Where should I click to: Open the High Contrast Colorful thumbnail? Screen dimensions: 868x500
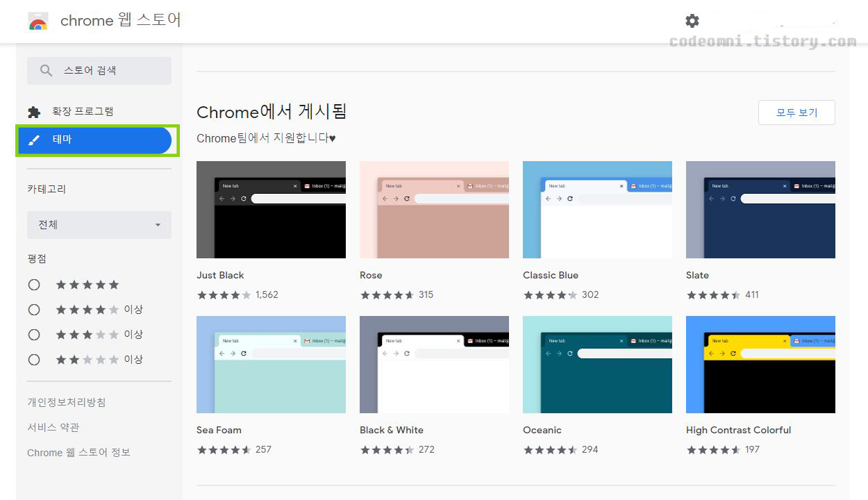(760, 365)
